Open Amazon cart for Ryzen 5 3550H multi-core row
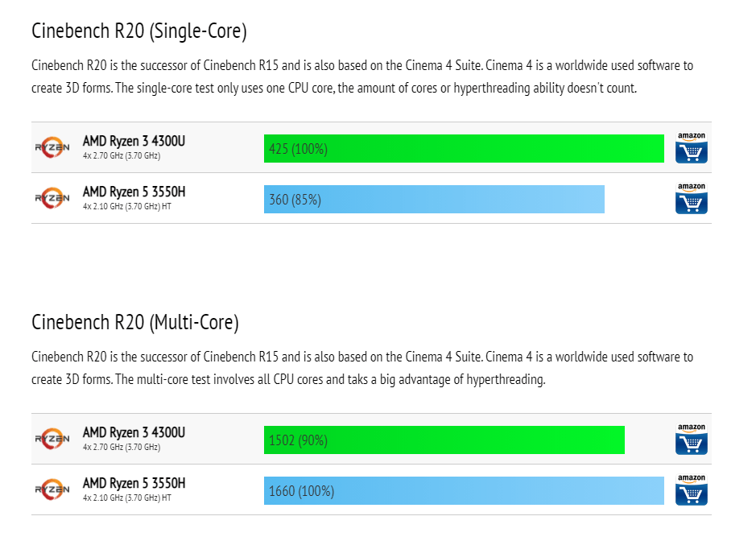The width and height of the screenshot is (756, 541). click(691, 490)
